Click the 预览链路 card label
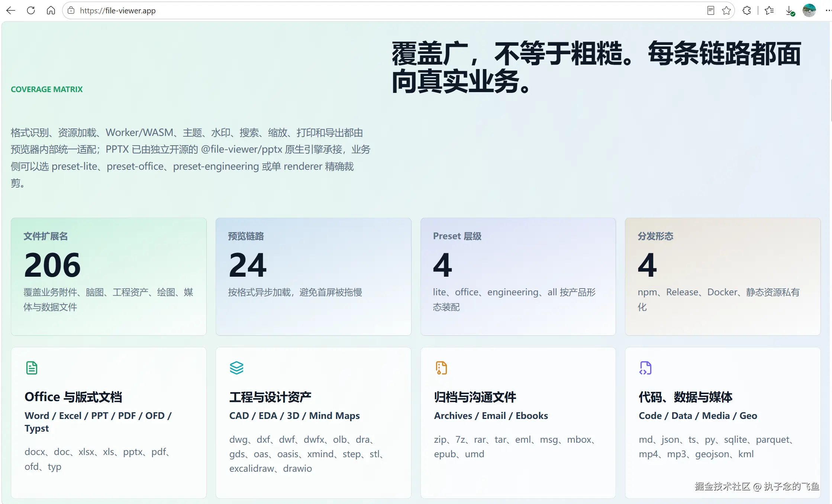 [x=246, y=236]
